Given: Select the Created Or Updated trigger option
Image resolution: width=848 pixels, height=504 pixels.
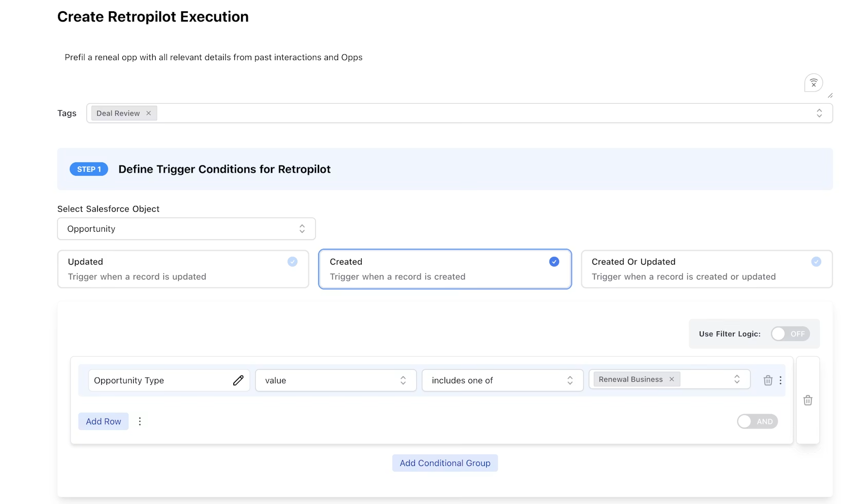Looking at the screenshot, I should click(x=707, y=269).
